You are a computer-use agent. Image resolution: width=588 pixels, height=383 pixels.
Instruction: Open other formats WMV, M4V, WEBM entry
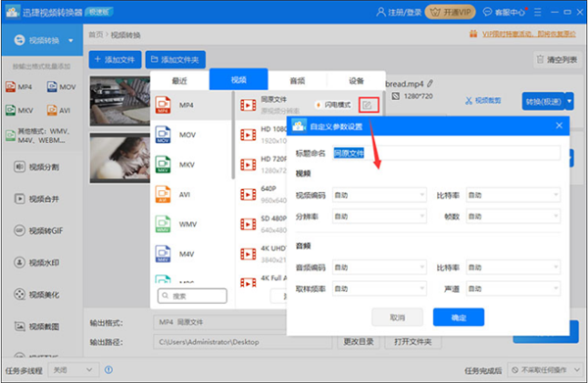[x=38, y=135]
